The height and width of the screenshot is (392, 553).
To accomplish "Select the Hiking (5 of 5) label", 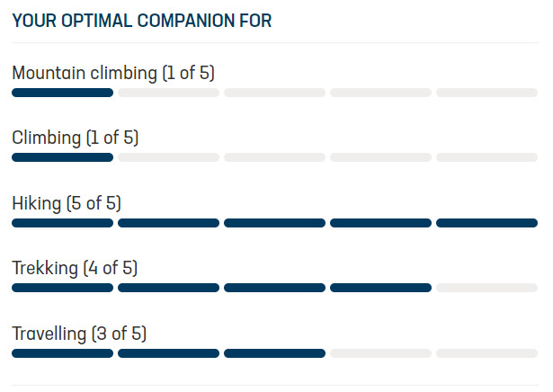I will (67, 203).
